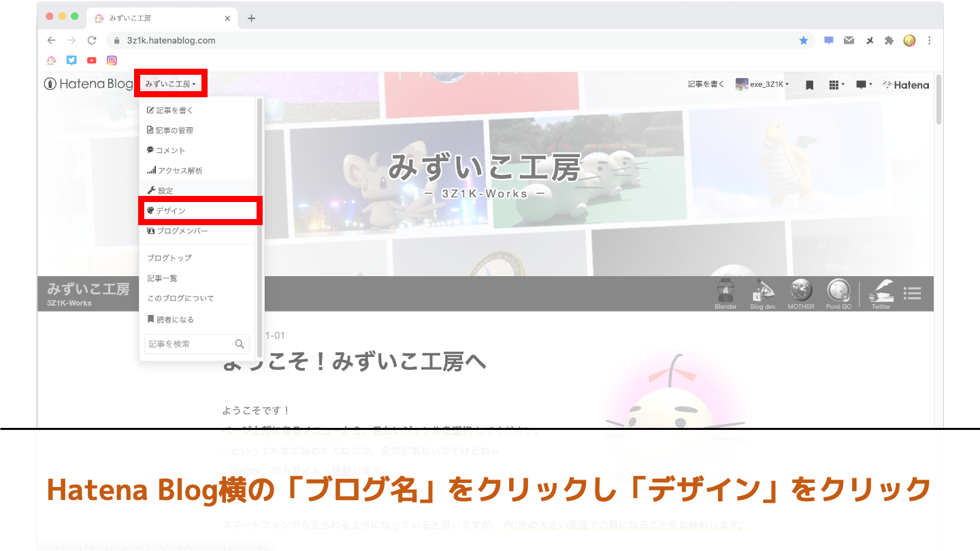980x551 pixels.
Task: Open the みずいこ工房 blog name dropdown
Action: tap(171, 84)
